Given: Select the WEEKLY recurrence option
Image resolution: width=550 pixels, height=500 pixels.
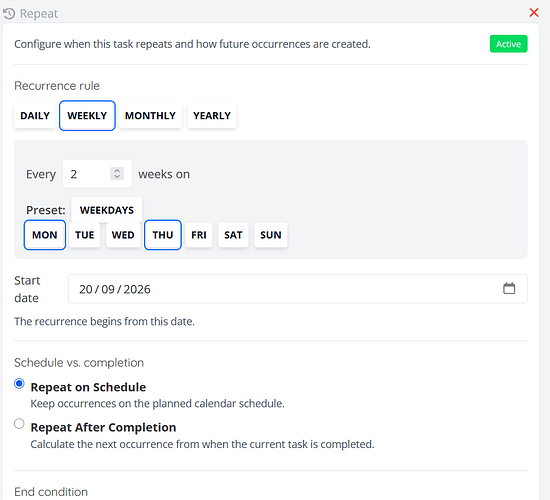Looking at the screenshot, I should tap(87, 115).
